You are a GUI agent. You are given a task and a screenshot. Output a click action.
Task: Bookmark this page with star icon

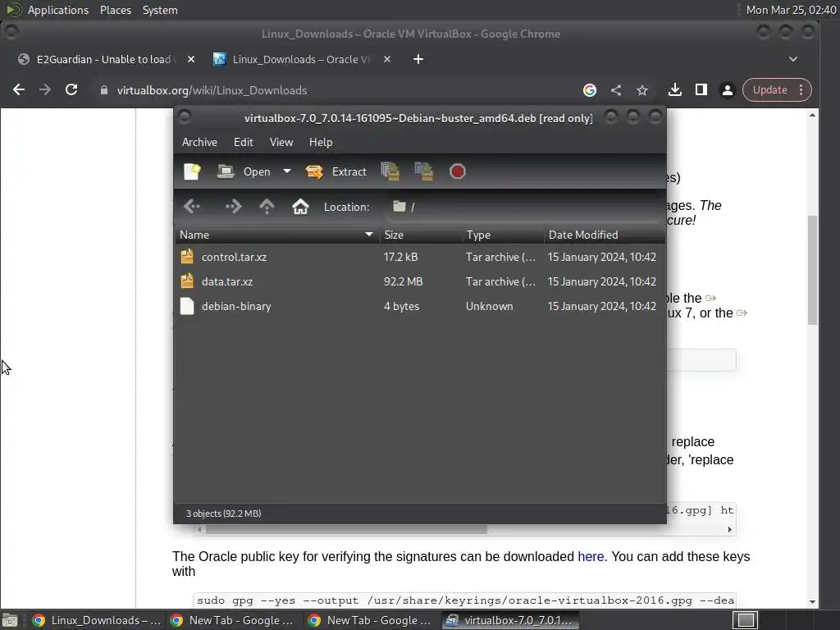coord(642,90)
